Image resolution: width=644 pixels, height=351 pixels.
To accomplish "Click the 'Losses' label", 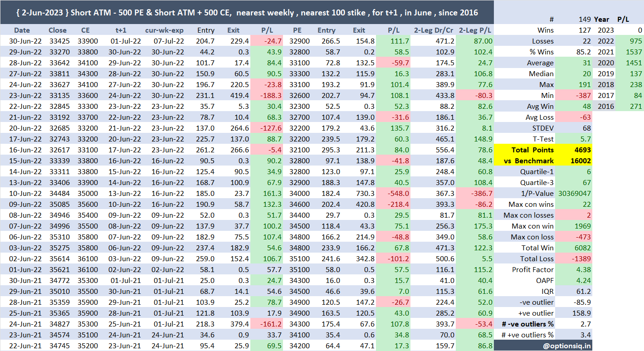I will click(542, 41).
